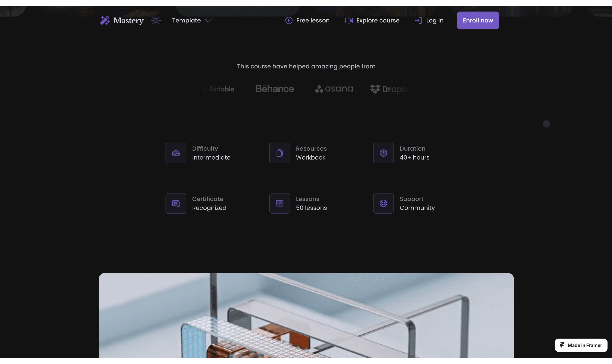The height and width of the screenshot is (364, 612).
Task: Toggle light mode with the sun icon
Action: (156, 20)
